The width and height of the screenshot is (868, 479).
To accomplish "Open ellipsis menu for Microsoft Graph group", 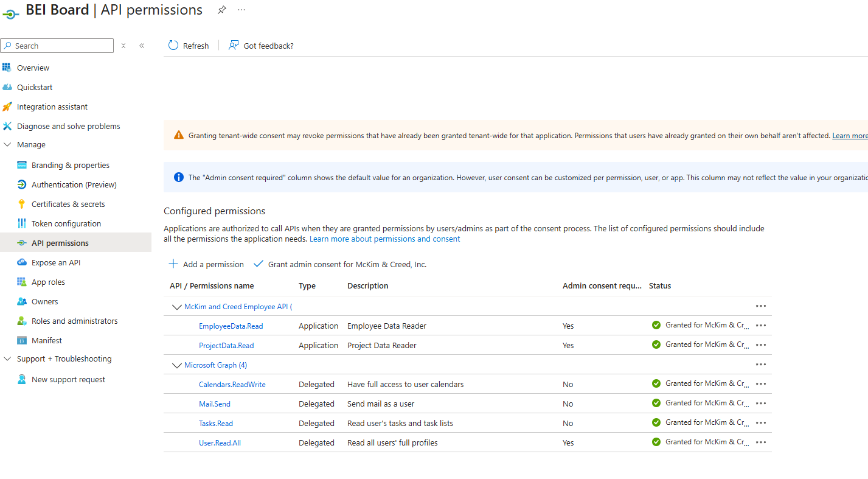I will pyautogui.click(x=761, y=365).
